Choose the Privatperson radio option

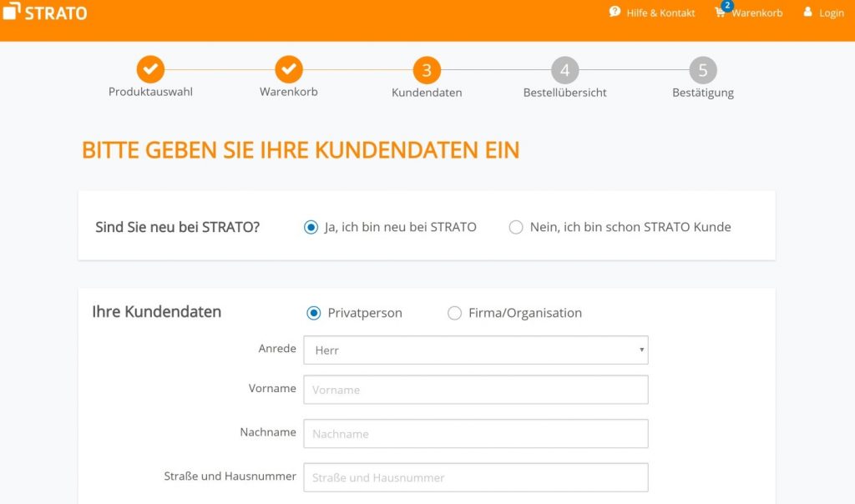coord(314,313)
